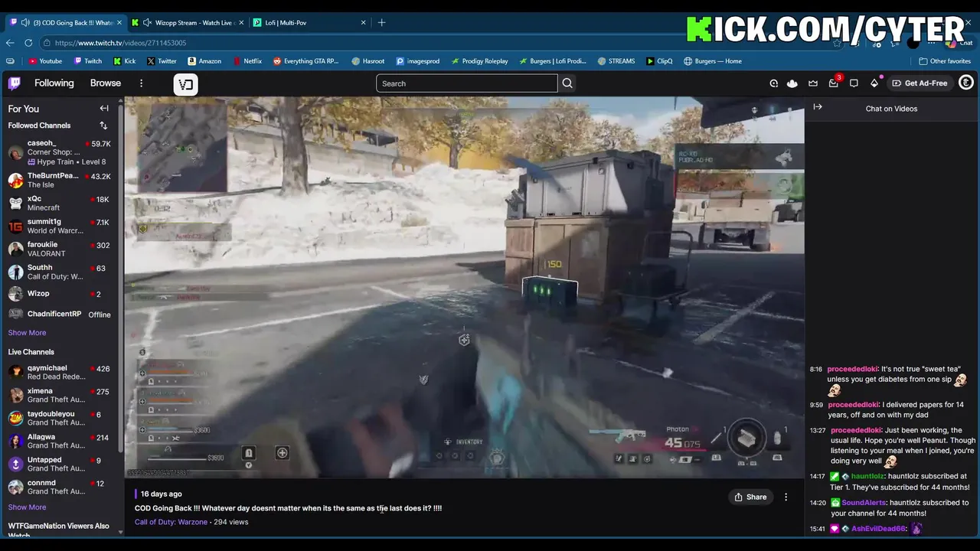Open the Whispers speech bubble icon
The image size is (980, 551).
click(x=854, y=83)
